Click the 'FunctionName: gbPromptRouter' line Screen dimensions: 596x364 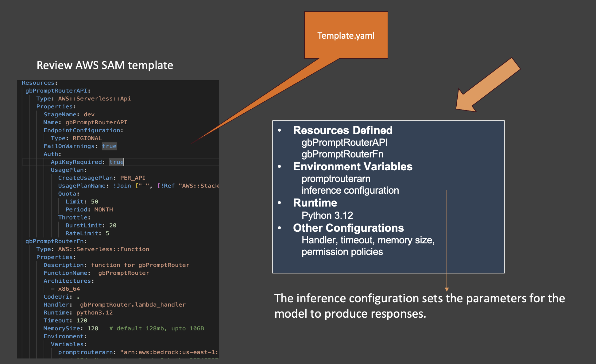tap(96, 273)
